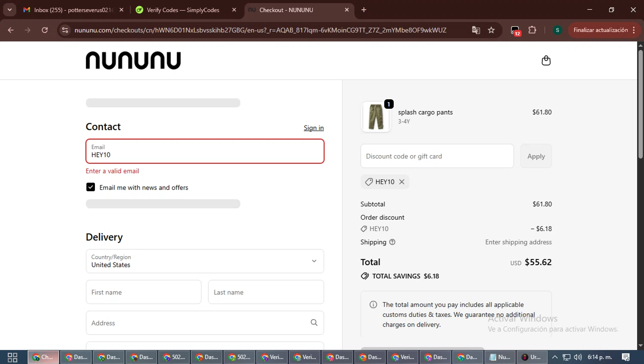Click the page vertical scrollbar thumb
Viewport: 644px width, 364px height.
pyautogui.click(x=640, y=104)
